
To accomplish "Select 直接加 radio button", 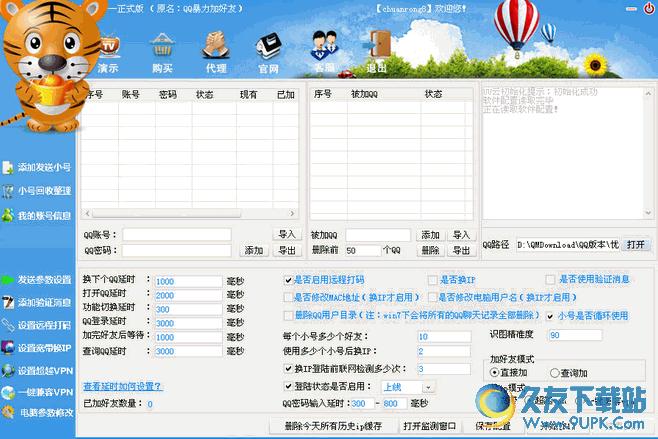I will coord(494,373).
